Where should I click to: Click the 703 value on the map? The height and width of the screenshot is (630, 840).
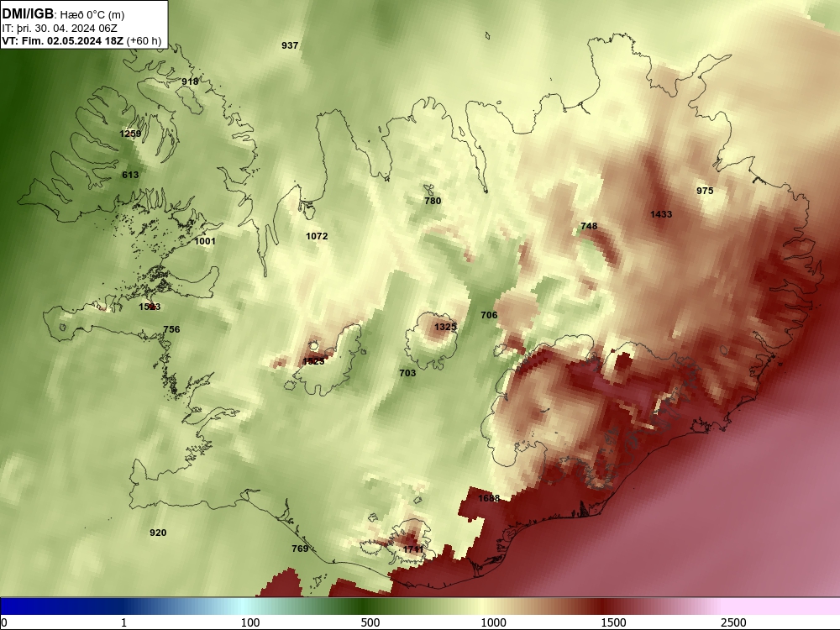pyautogui.click(x=407, y=373)
